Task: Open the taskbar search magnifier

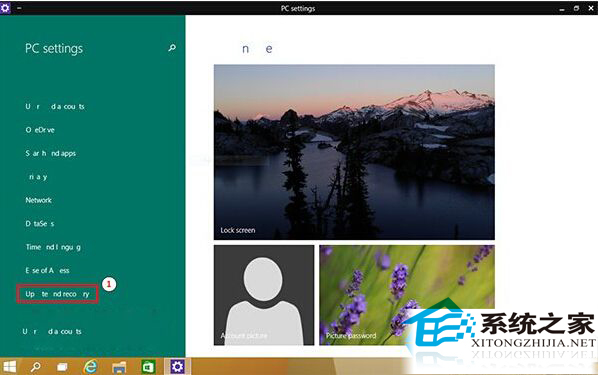Action: point(35,367)
